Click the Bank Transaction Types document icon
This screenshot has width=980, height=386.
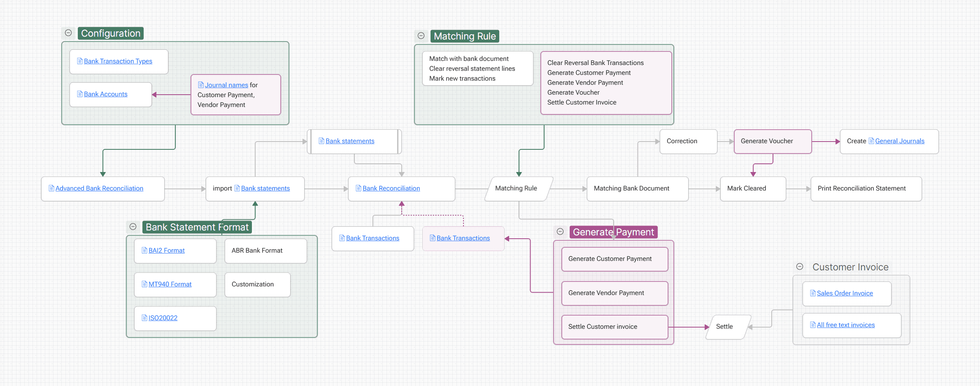point(80,61)
